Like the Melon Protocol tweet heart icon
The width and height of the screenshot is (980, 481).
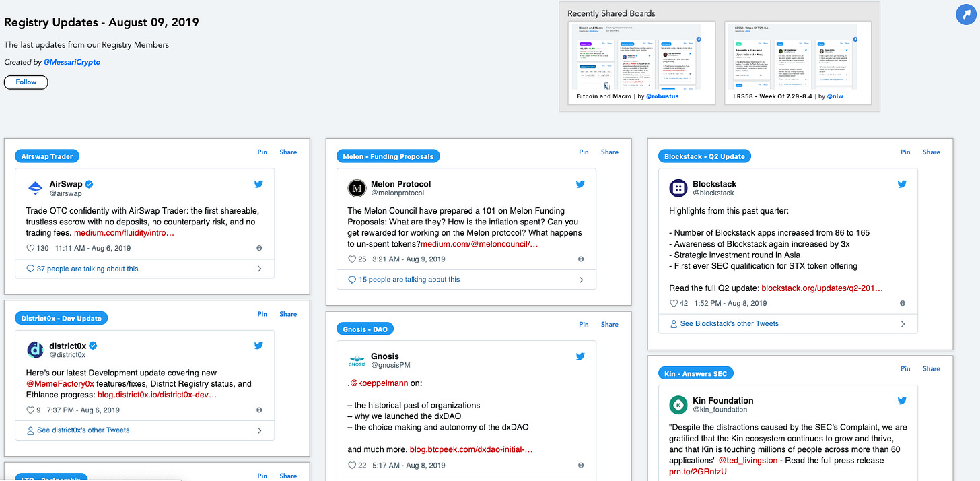click(352, 259)
